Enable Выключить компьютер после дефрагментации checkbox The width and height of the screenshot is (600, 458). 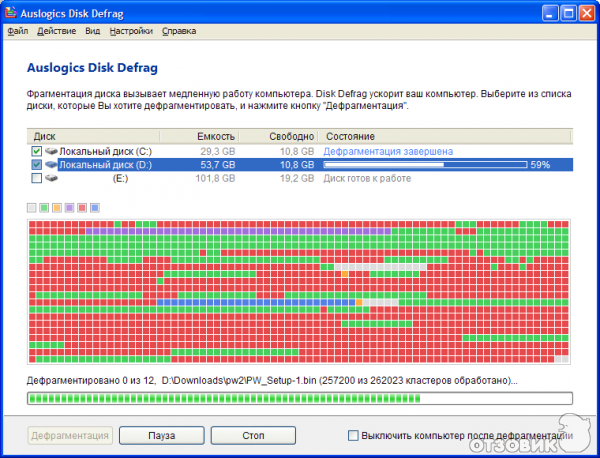click(353, 436)
